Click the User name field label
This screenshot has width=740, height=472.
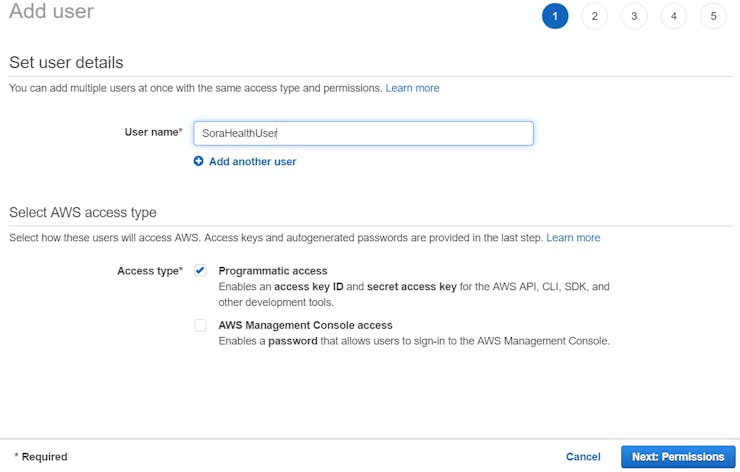point(153,132)
